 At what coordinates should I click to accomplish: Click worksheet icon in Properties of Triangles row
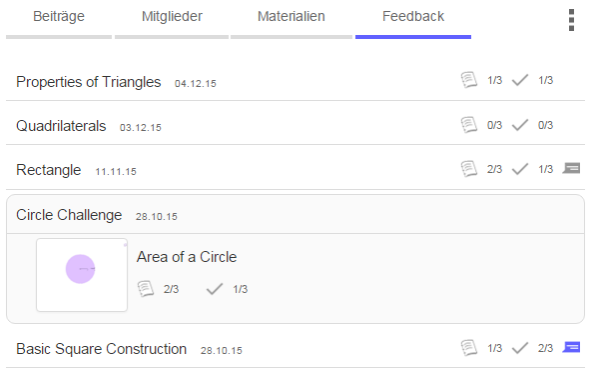point(469,80)
